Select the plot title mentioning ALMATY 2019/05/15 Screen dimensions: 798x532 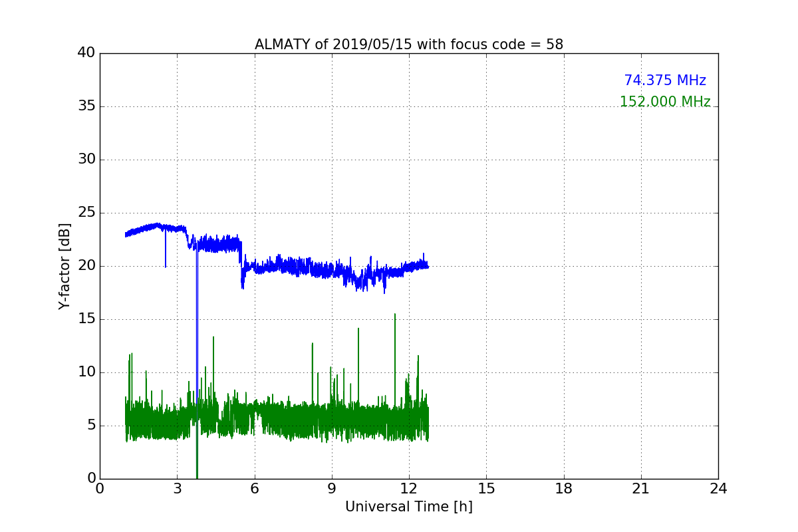click(409, 45)
